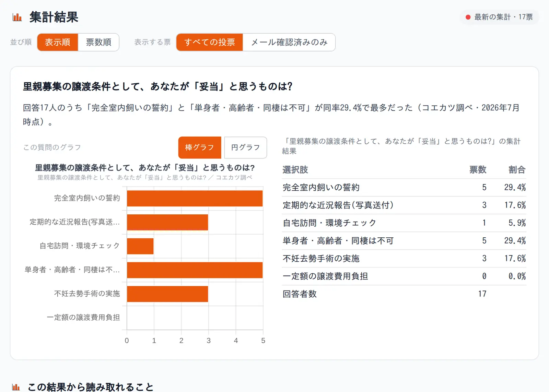549x392 pixels.
Task: Click the 最新の集計・17票 badge
Action: coord(499,17)
